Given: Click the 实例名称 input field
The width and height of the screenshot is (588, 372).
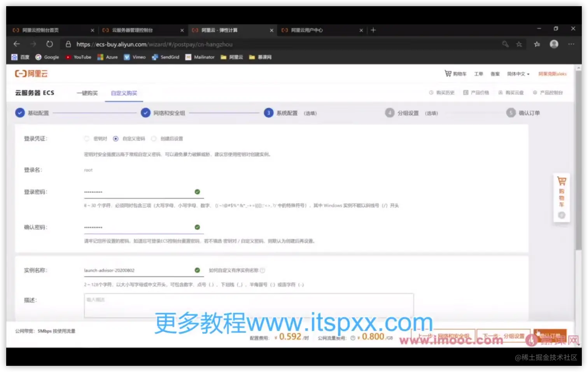Looking at the screenshot, I should tap(144, 270).
